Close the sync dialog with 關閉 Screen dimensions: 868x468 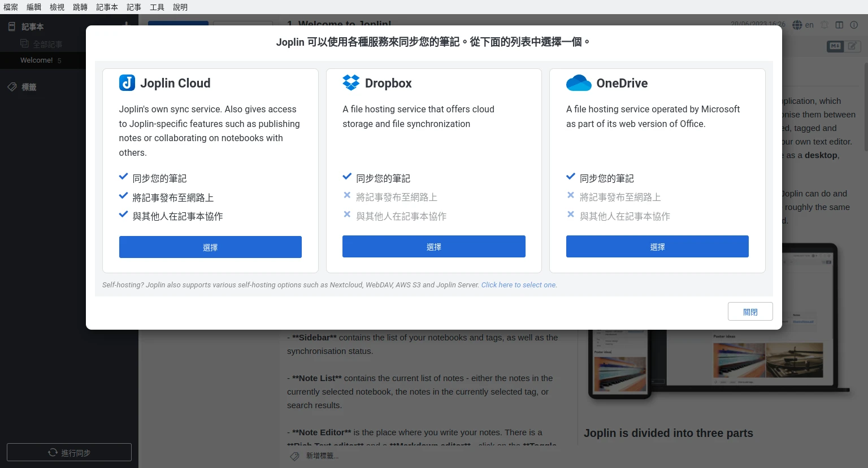(750, 312)
